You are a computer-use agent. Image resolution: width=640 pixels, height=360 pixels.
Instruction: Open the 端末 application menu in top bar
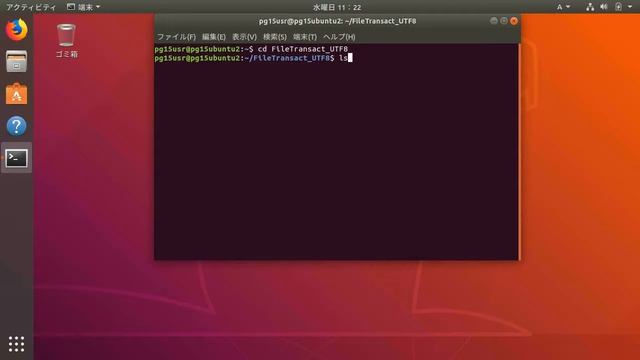tap(83, 7)
